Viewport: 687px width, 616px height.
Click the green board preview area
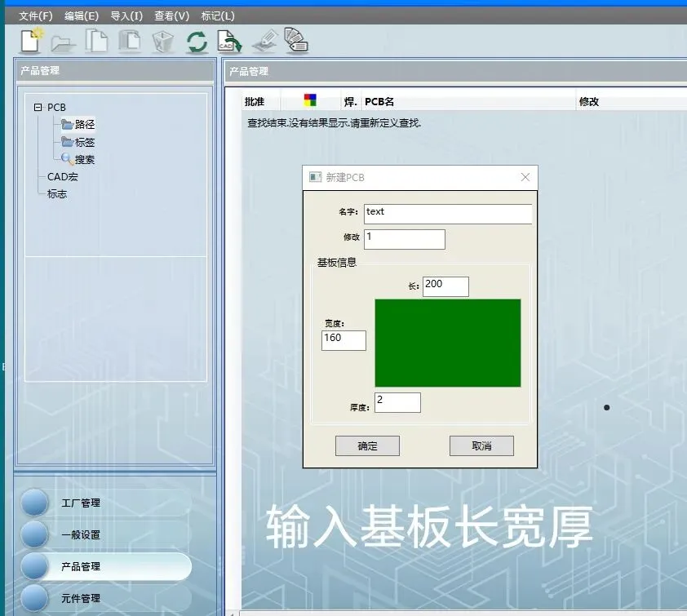[448, 343]
